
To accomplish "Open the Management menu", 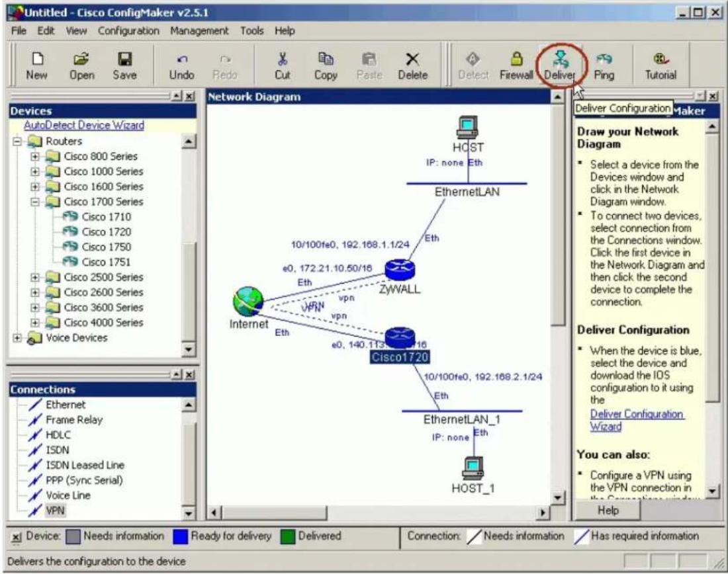I will [199, 30].
